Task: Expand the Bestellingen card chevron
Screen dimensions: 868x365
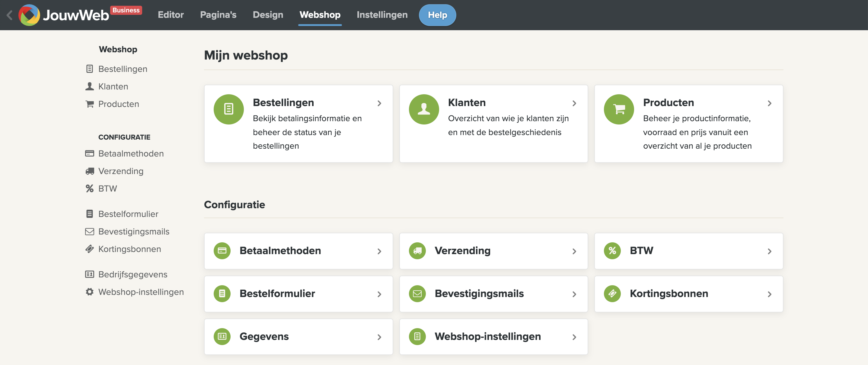Action: (x=379, y=103)
